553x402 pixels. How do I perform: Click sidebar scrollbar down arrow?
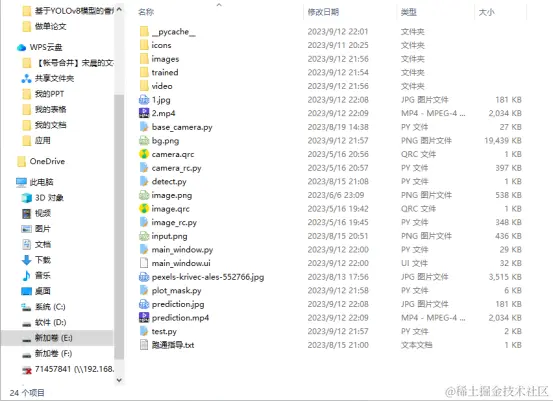[x=119, y=380]
